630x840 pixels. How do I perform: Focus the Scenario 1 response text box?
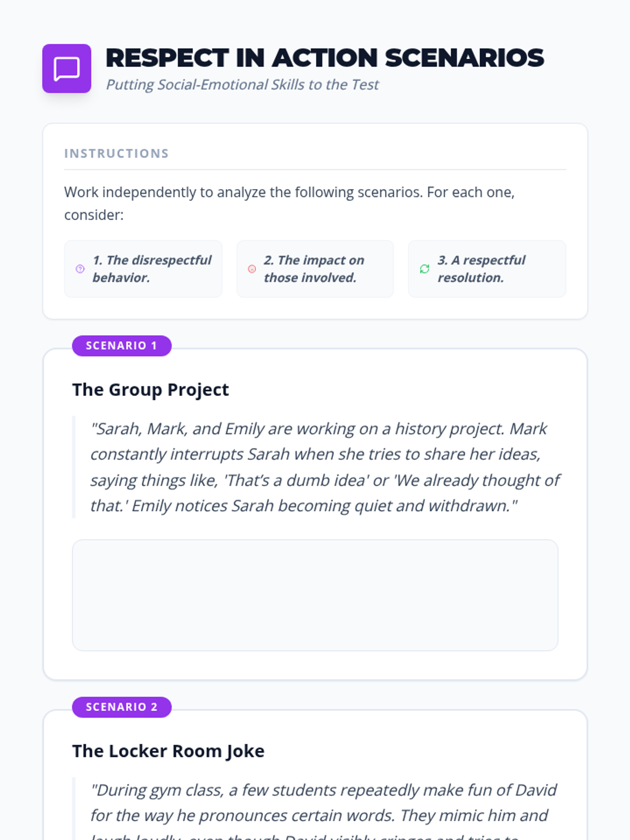[315, 595]
